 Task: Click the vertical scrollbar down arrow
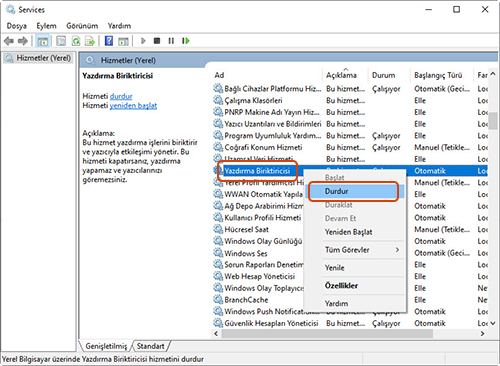pos(493,323)
